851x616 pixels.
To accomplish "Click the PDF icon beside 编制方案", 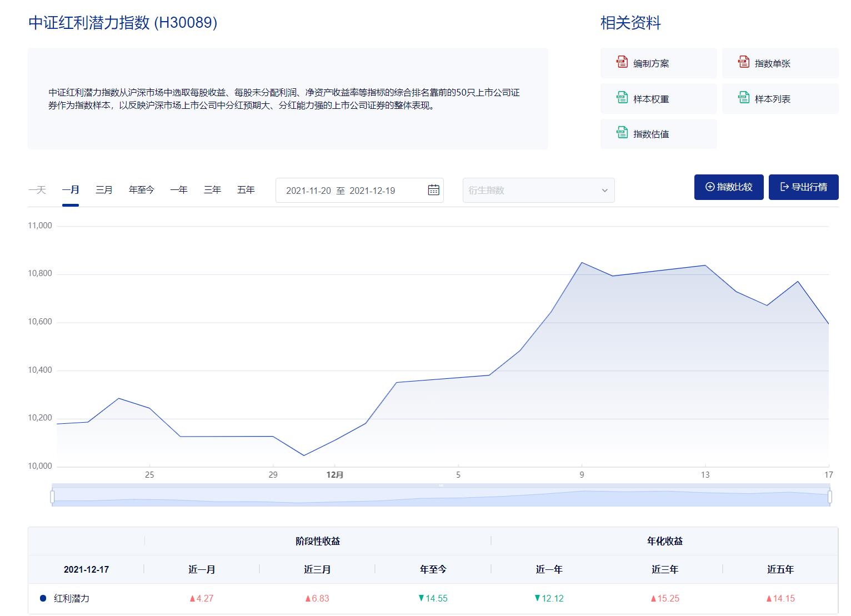I will coord(622,62).
